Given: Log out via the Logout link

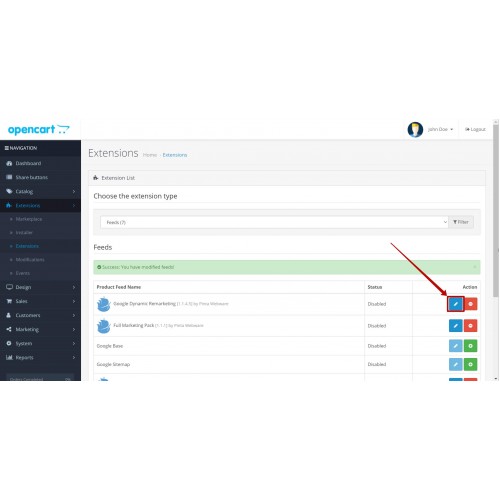Looking at the screenshot, I should 475,129.
